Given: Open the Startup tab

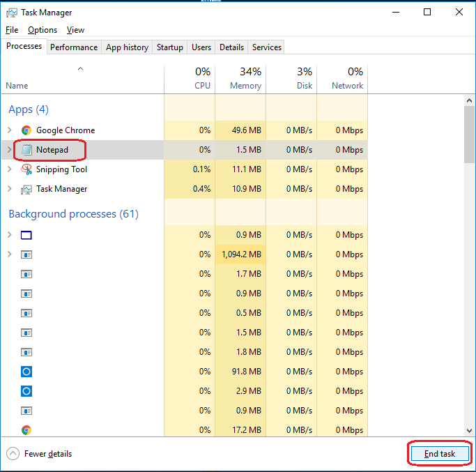Looking at the screenshot, I should pos(170,47).
